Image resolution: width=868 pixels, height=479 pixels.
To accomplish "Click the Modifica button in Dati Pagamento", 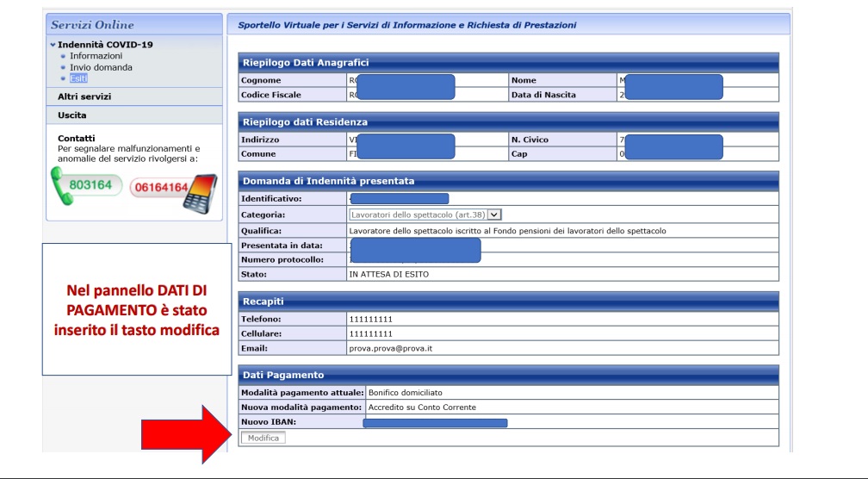I will 263,438.
